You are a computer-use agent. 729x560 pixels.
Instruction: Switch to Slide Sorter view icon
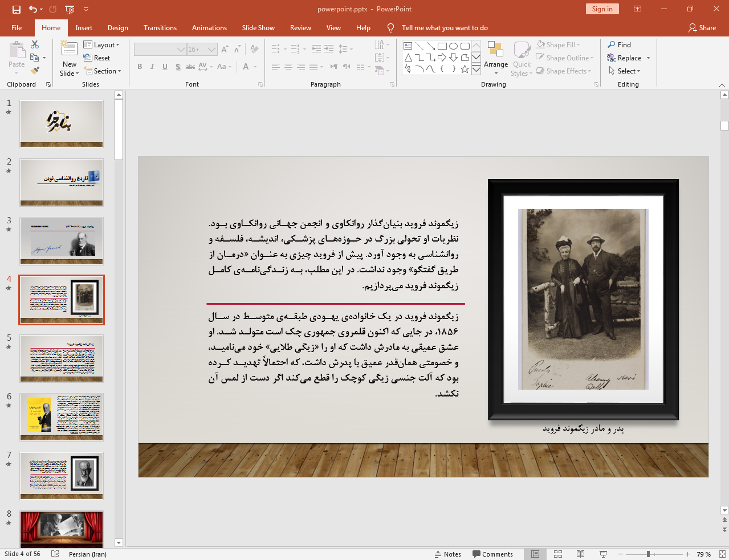tap(558, 554)
